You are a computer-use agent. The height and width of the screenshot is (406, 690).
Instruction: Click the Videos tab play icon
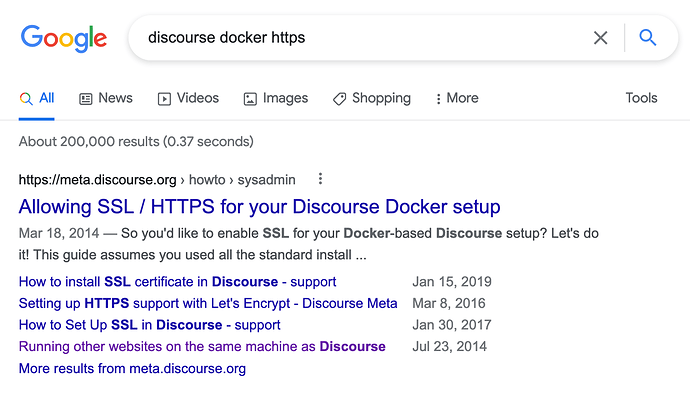coord(164,99)
